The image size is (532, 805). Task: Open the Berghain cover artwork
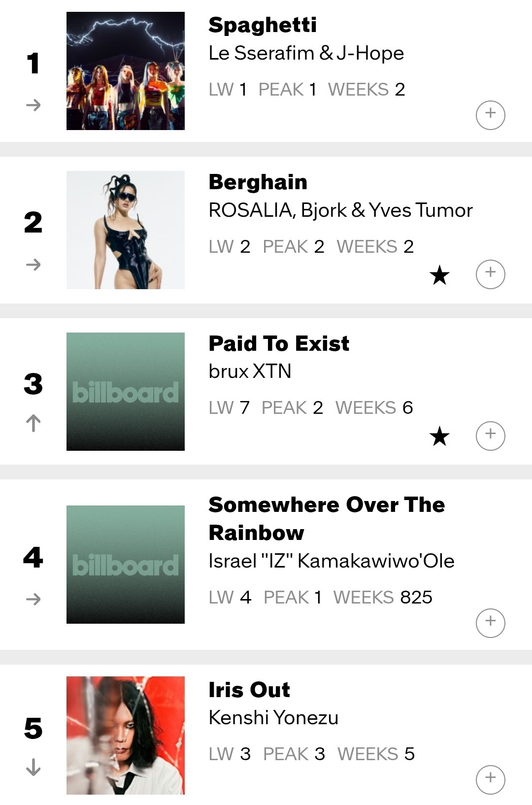coord(126,230)
